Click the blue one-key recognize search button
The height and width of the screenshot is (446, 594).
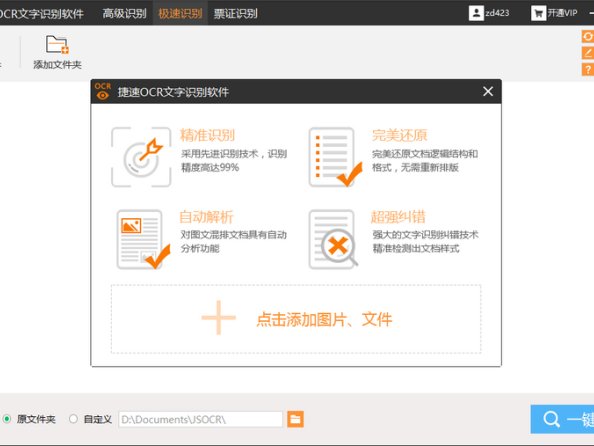(562, 419)
